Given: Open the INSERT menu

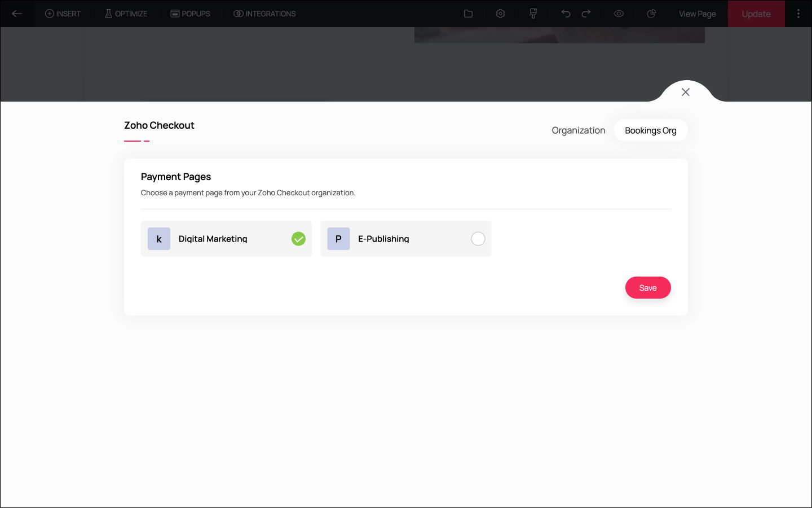Looking at the screenshot, I should [x=63, y=14].
